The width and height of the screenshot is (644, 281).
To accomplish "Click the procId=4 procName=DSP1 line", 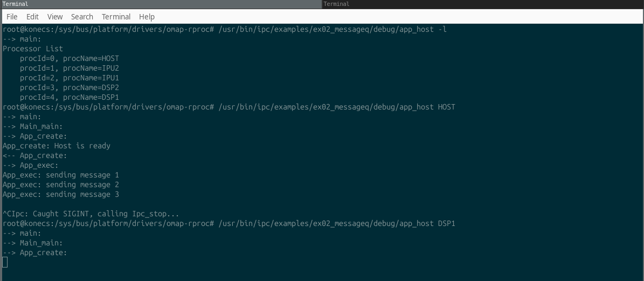I will click(70, 98).
